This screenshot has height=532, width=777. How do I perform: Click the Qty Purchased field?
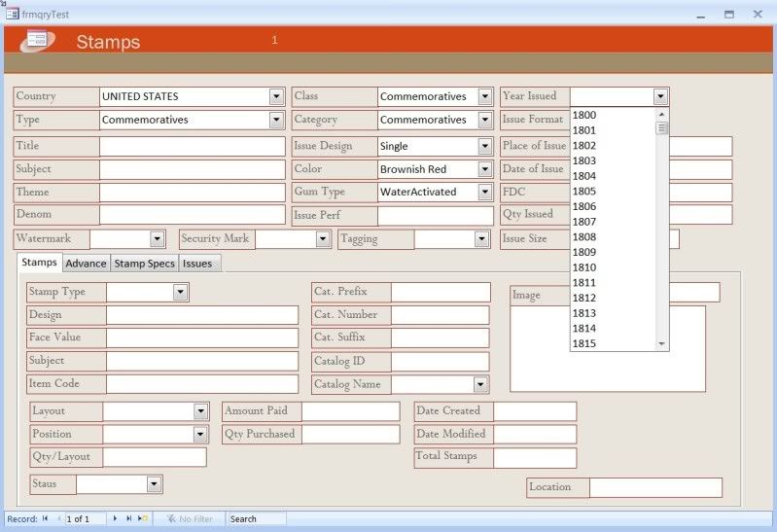point(350,435)
